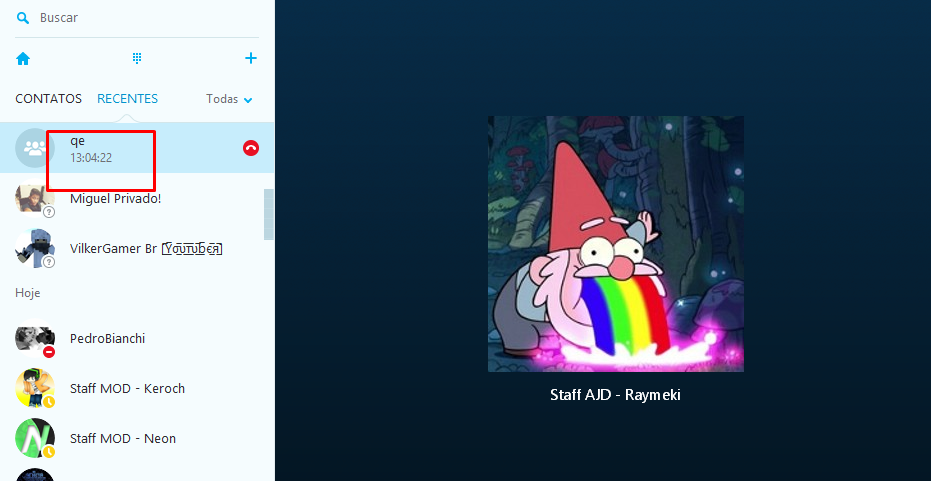This screenshot has width=931, height=481.
Task: Open PedroBianchi conversation
Action: pyautogui.click(x=137, y=338)
